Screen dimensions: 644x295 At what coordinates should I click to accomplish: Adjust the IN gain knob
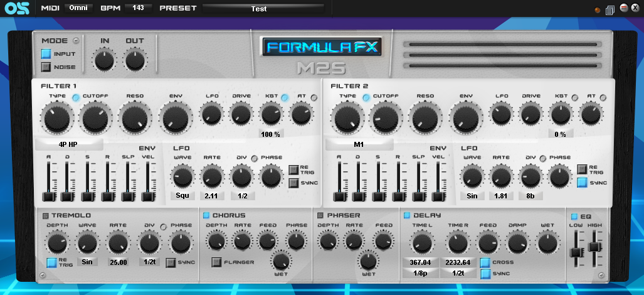coord(104,60)
